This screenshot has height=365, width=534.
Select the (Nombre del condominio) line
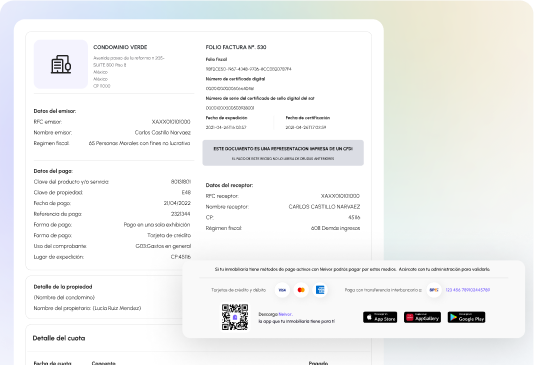(64, 297)
